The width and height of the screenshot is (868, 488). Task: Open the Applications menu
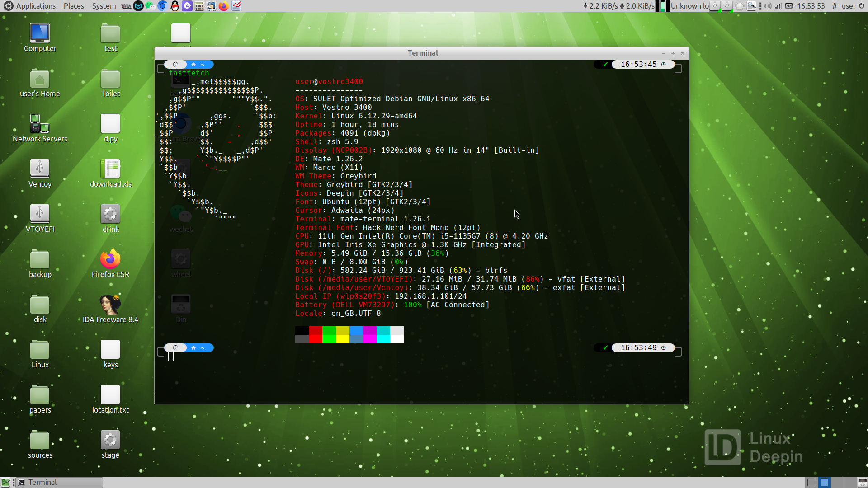(30, 6)
